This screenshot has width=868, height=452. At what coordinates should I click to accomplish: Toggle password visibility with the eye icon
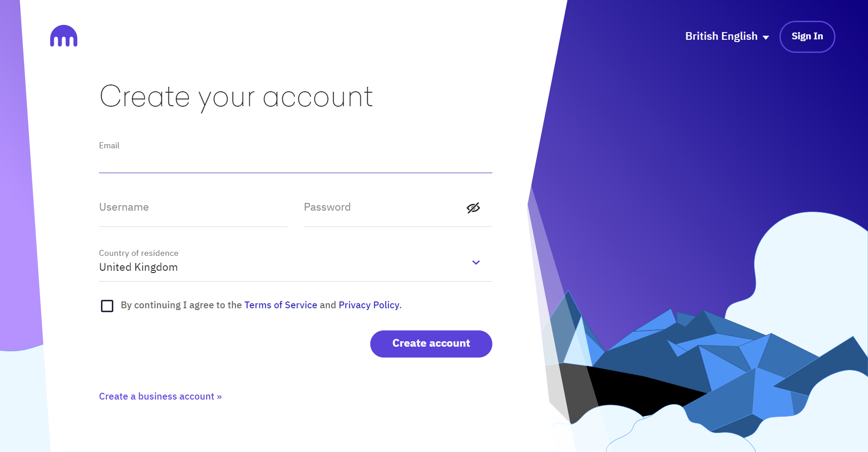click(473, 208)
